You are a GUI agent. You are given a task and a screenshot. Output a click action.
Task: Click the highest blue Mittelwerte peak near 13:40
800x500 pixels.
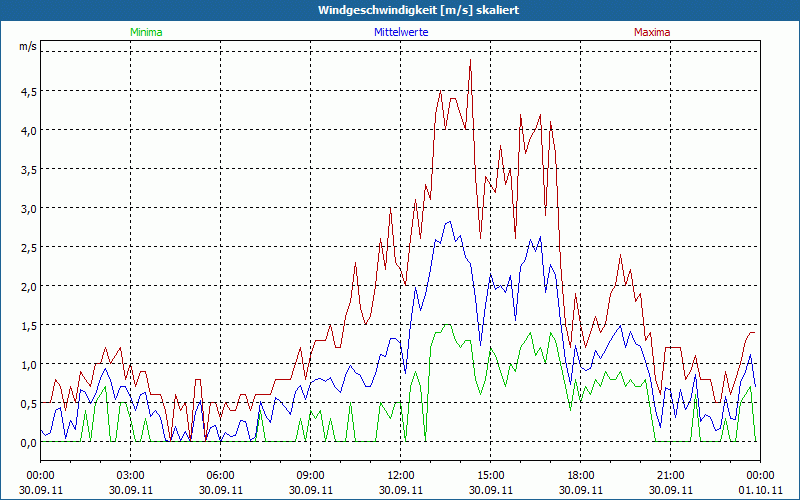tap(449, 221)
